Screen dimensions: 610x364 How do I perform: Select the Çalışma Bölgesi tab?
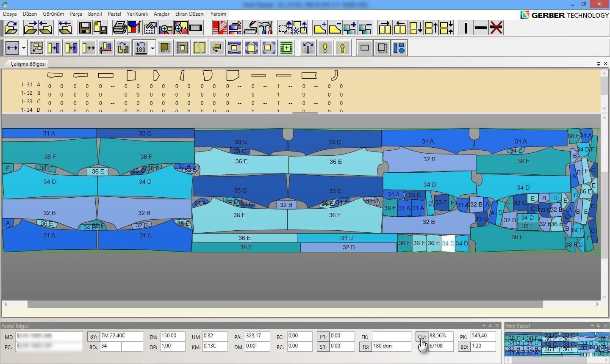pos(28,64)
